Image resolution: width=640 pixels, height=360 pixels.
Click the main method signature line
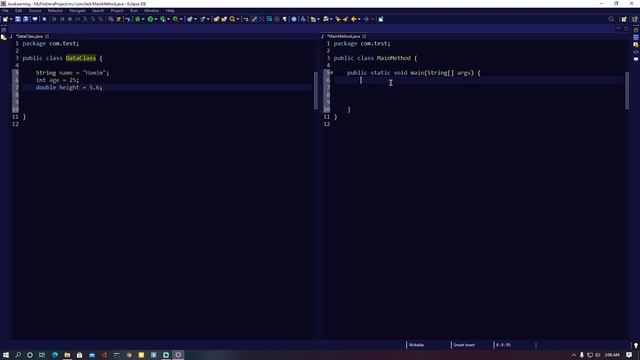[x=413, y=73]
